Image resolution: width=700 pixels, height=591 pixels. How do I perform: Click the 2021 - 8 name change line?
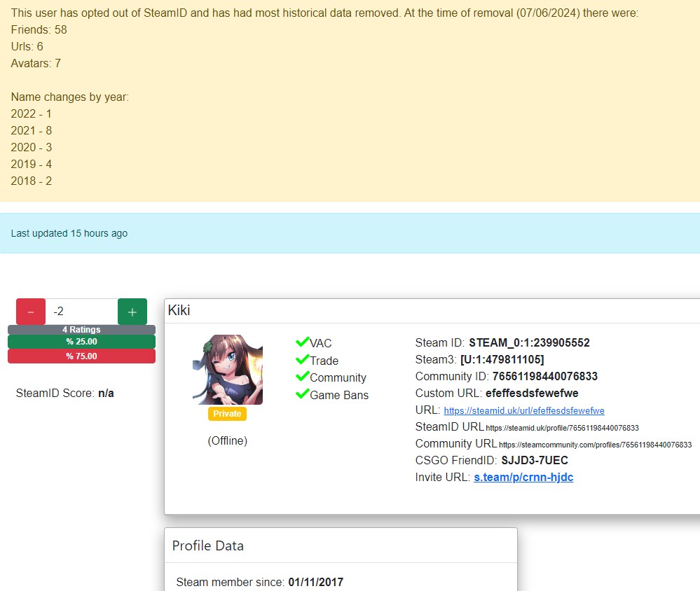click(x=32, y=131)
